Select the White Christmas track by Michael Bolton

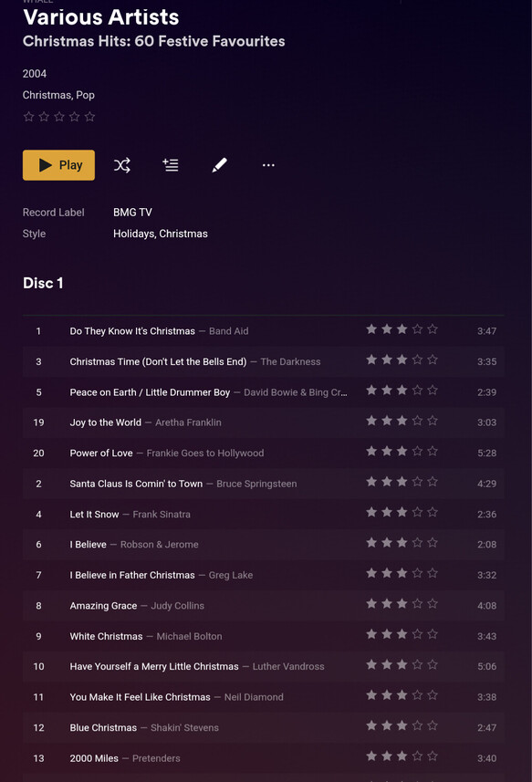(x=263, y=636)
